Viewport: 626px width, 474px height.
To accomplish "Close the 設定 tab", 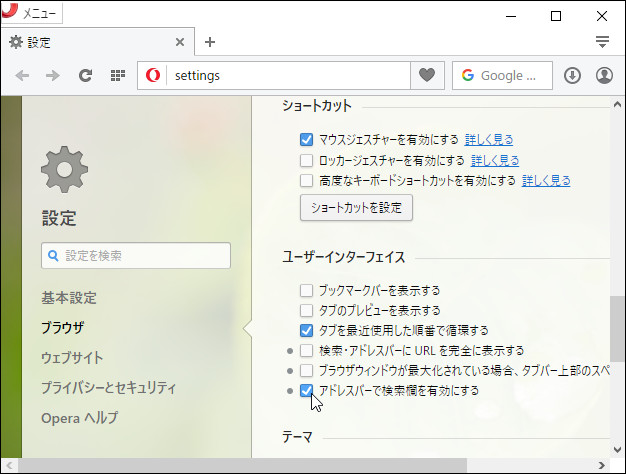I will pos(180,42).
